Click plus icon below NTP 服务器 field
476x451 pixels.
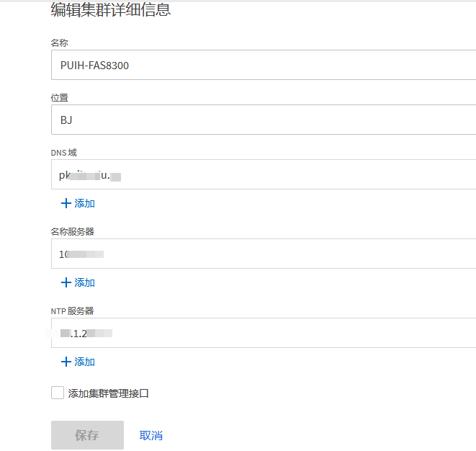click(x=66, y=362)
